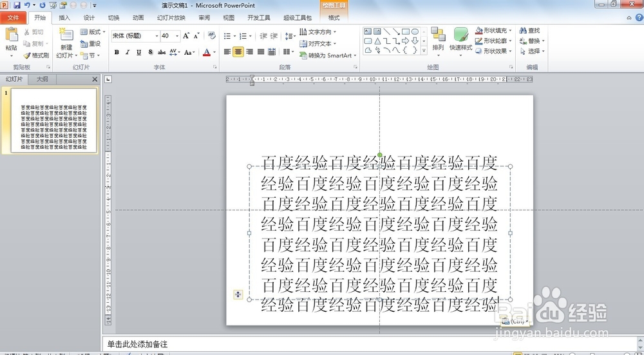This screenshot has height=355, width=644.
Task: Pick the triangle shape in the shapes gallery
Action: [377, 41]
